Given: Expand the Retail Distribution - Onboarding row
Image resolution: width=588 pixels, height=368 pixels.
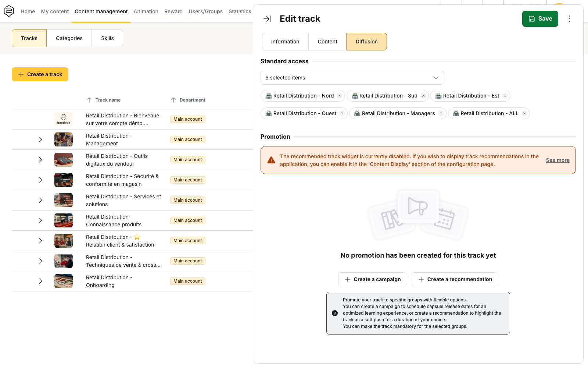Looking at the screenshot, I should (x=40, y=281).
